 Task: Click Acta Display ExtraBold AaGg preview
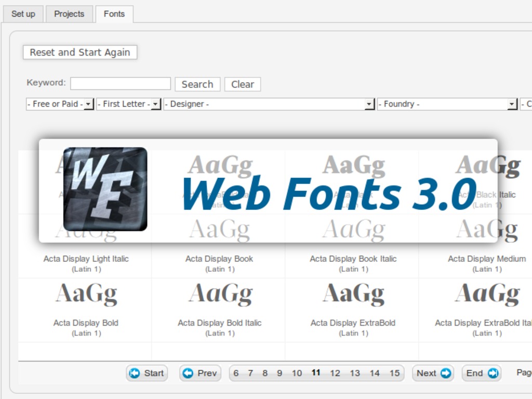(x=353, y=294)
